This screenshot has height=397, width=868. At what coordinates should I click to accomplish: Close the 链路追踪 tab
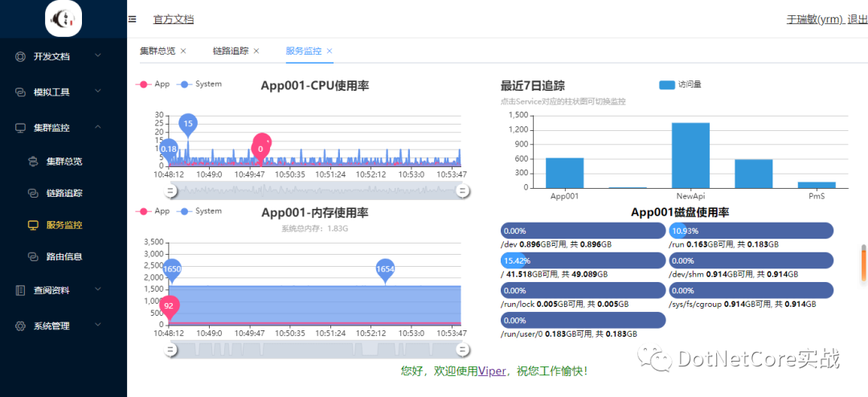pyautogui.click(x=256, y=51)
